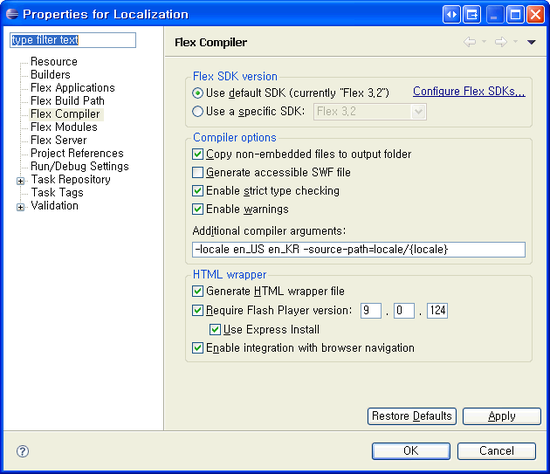The image size is (550, 474).
Task: Click the additional compiler arguments field
Action: (x=359, y=249)
